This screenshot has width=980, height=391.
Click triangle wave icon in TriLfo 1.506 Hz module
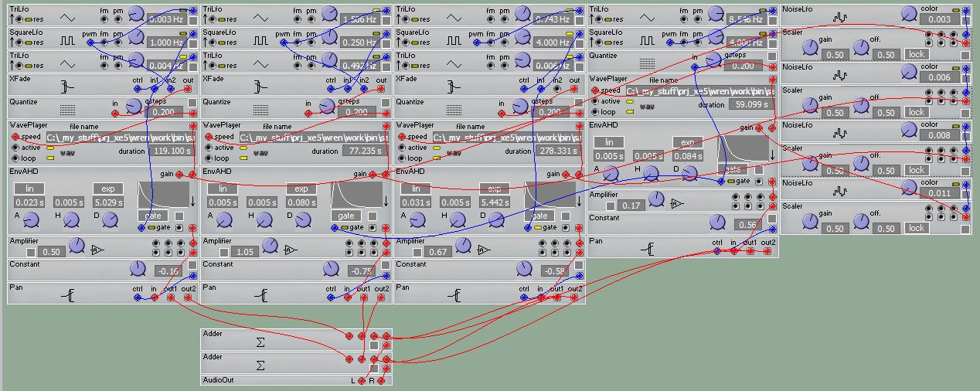pyautogui.click(x=261, y=17)
